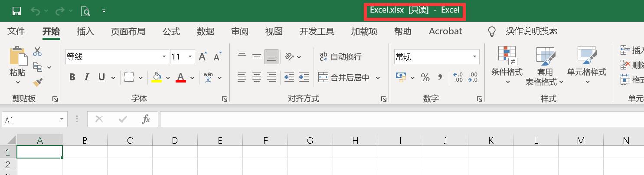
Task: Expand the fill color dropdown arrow
Action: point(168,78)
